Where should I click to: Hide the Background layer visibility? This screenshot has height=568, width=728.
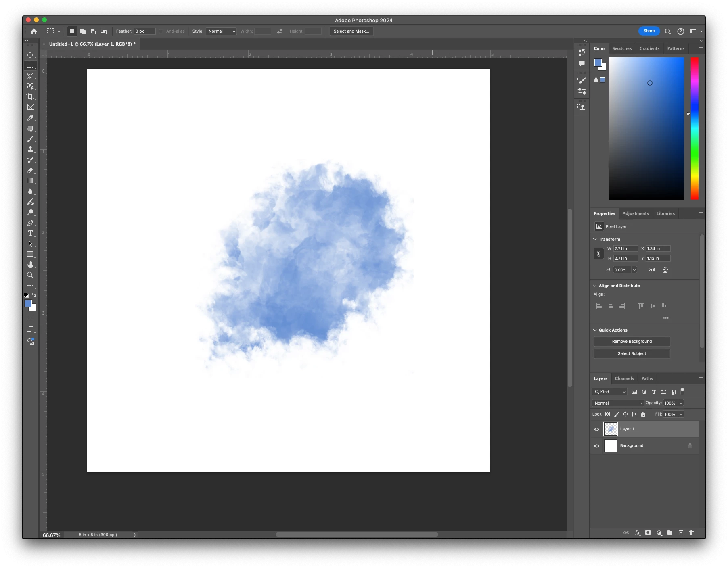pyautogui.click(x=596, y=446)
